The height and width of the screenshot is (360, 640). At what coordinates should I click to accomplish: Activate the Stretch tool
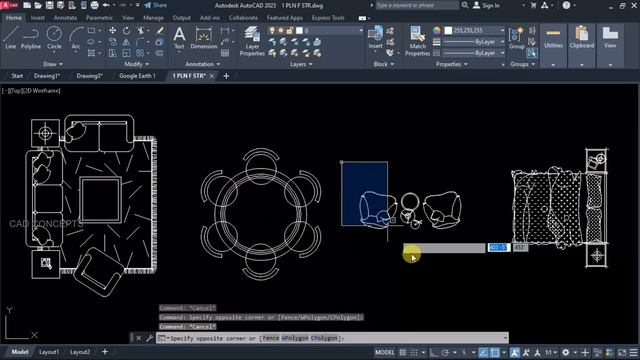tap(113, 53)
